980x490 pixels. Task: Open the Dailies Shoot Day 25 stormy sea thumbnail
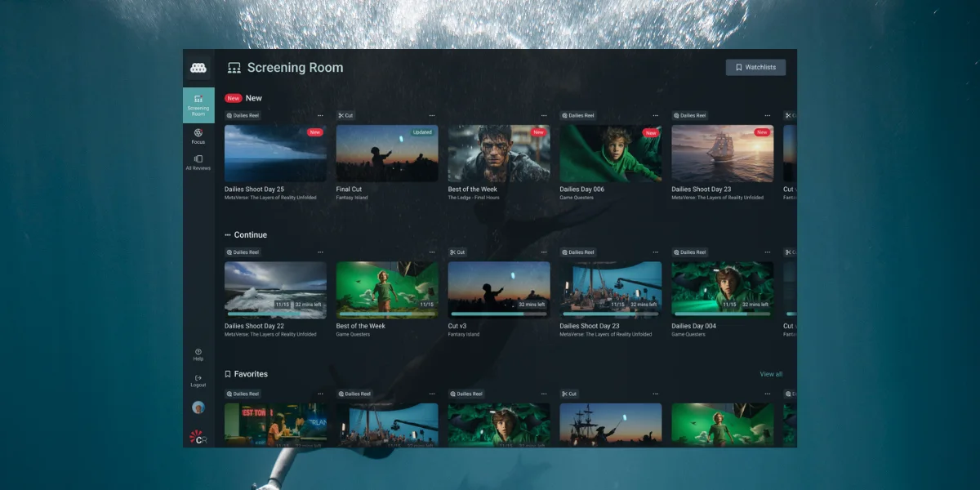[x=275, y=154]
